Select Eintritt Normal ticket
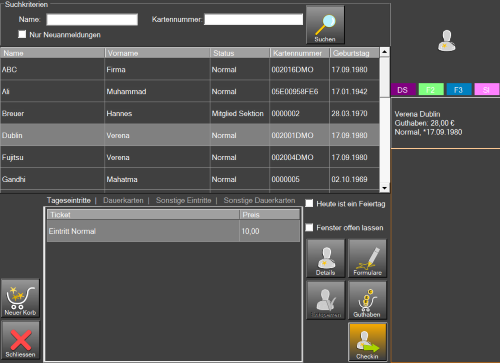The height and width of the screenshot is (363, 500). (x=173, y=231)
